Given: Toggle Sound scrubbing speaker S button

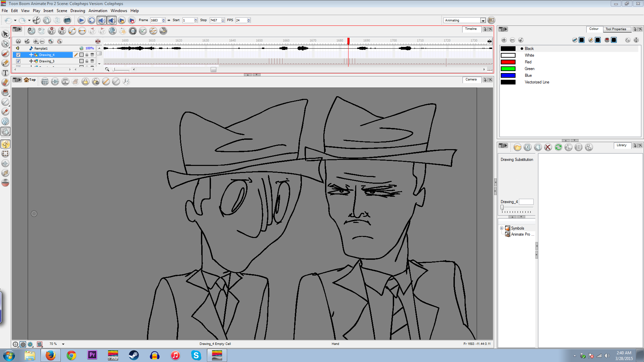Looking at the screenshot, I should [x=112, y=20].
